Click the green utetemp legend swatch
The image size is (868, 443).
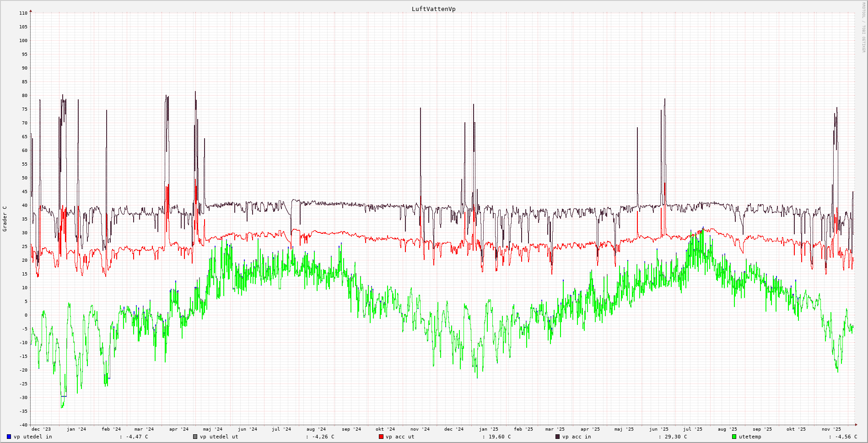734,437
